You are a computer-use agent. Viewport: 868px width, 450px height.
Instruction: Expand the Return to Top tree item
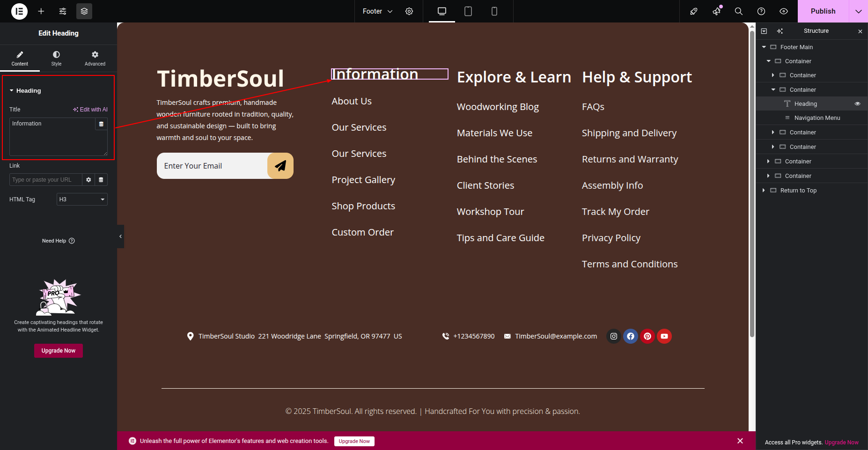[764, 191]
